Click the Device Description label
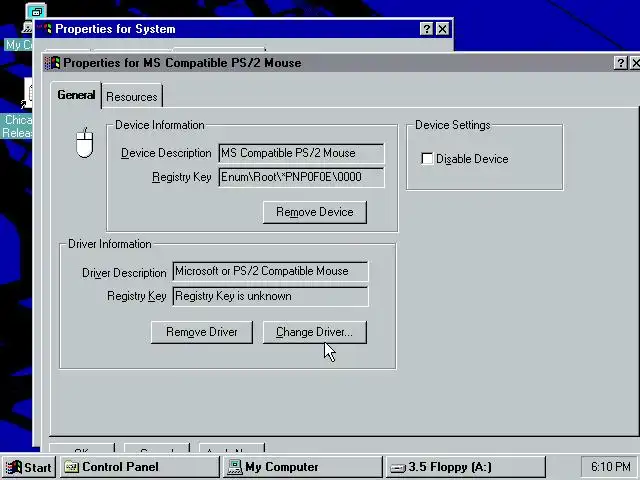 tap(166, 153)
